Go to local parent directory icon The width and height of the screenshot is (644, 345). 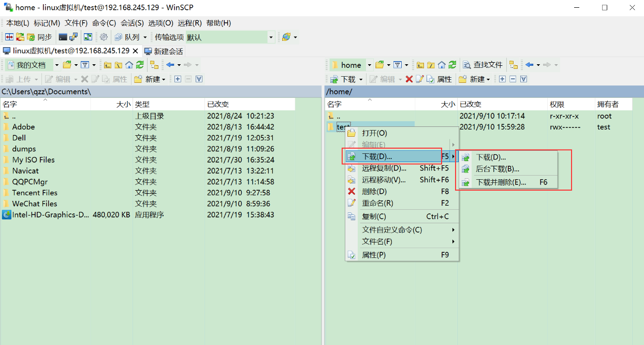click(108, 65)
